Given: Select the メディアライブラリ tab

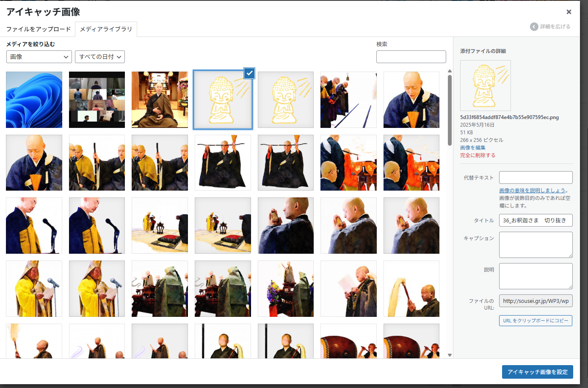Looking at the screenshot, I should coord(106,29).
